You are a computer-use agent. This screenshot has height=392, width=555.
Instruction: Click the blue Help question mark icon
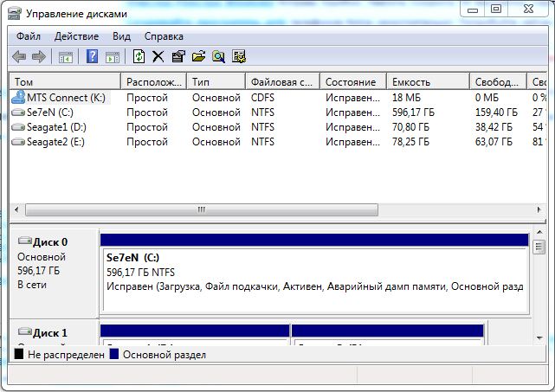click(x=92, y=57)
